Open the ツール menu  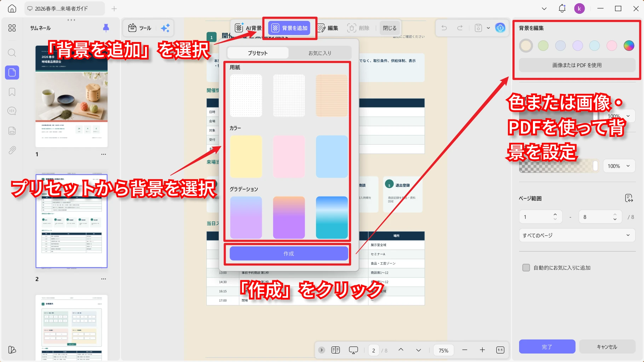140,28
